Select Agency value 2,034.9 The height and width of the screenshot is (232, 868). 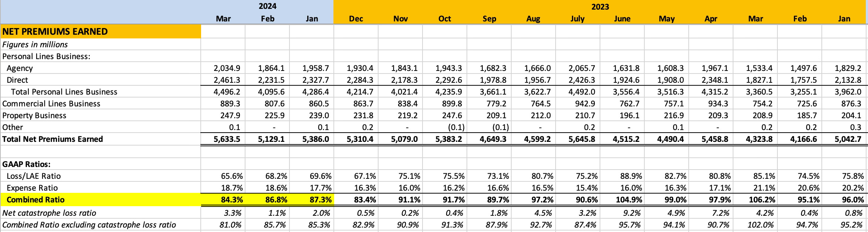tap(227, 68)
